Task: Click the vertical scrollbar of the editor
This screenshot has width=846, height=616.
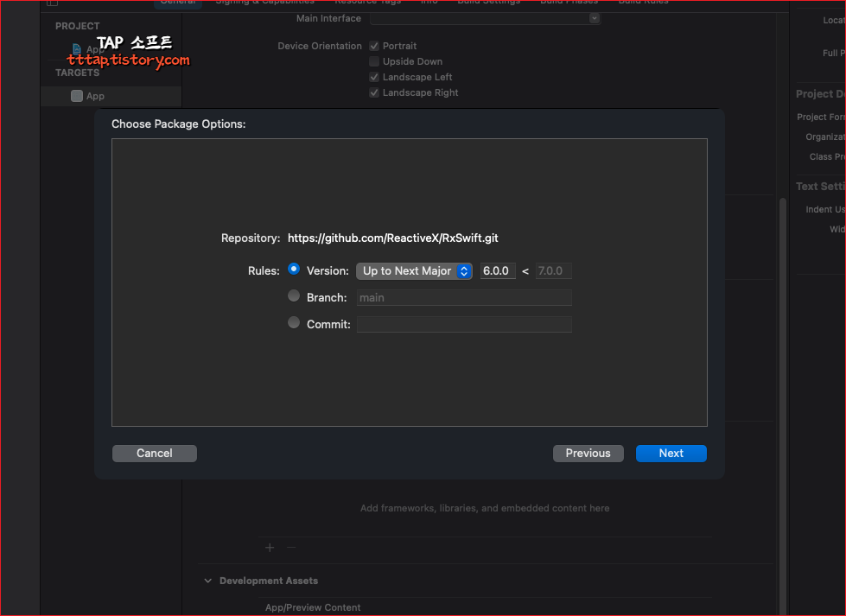Action: coord(782,404)
